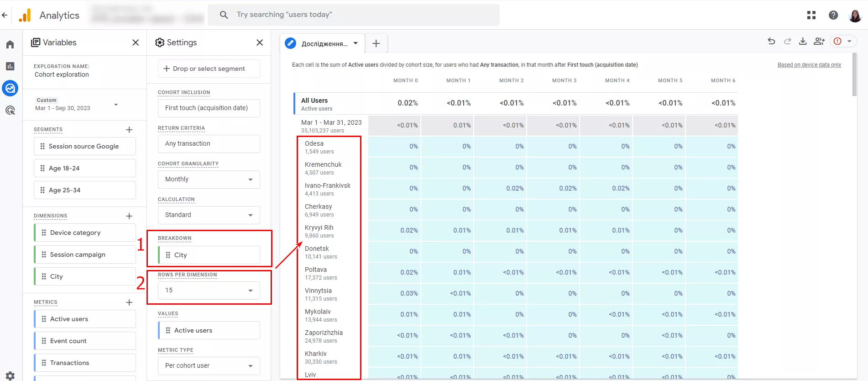This screenshot has width=868, height=381.
Task: Click the Zaporizhzhia row label
Action: pyautogui.click(x=324, y=333)
